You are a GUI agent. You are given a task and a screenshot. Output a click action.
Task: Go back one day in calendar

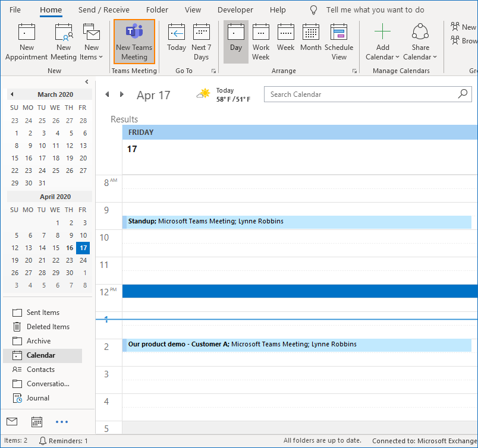(107, 94)
